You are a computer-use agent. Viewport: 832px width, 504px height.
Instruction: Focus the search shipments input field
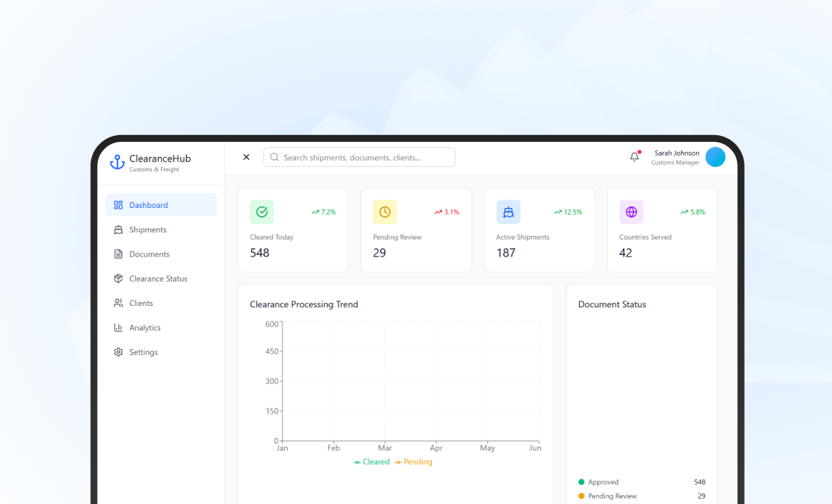[x=359, y=157]
